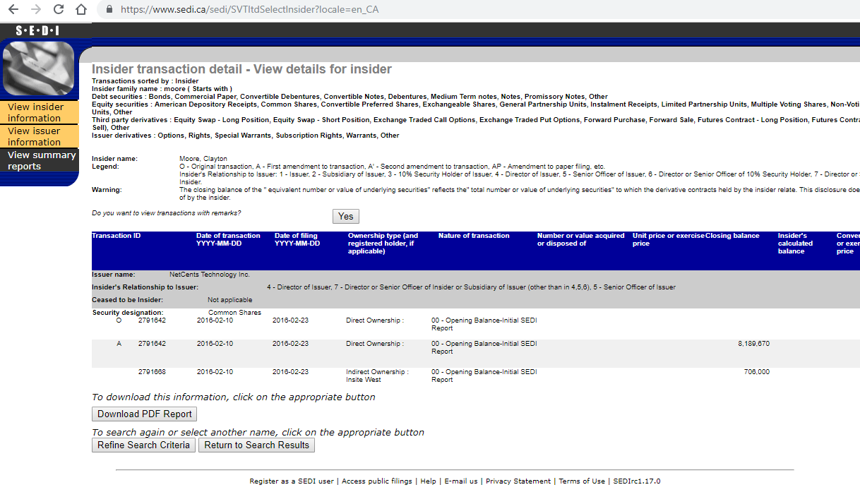The height and width of the screenshot is (504, 860).
Task: Click Indirect Ownership : Insite West cell
Action: tap(377, 376)
